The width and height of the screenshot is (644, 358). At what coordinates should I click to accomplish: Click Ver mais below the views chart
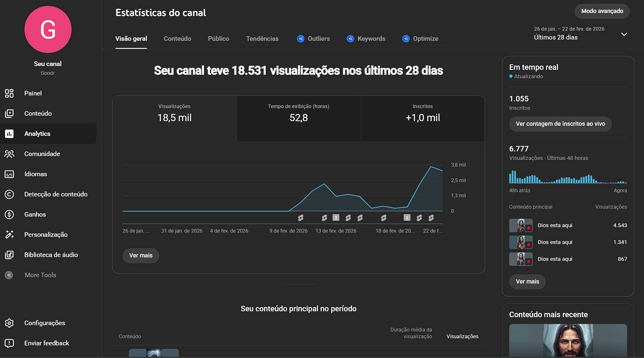coord(141,256)
